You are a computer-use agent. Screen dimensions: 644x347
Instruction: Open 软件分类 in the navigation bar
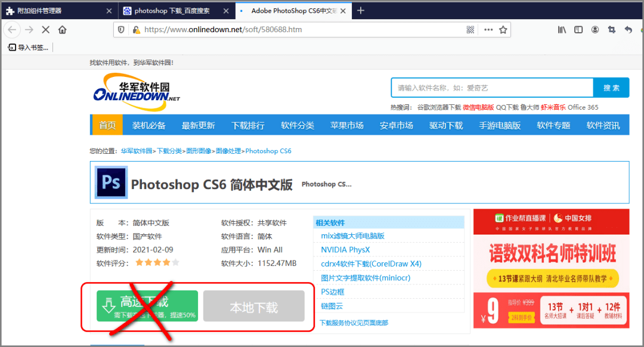point(298,125)
